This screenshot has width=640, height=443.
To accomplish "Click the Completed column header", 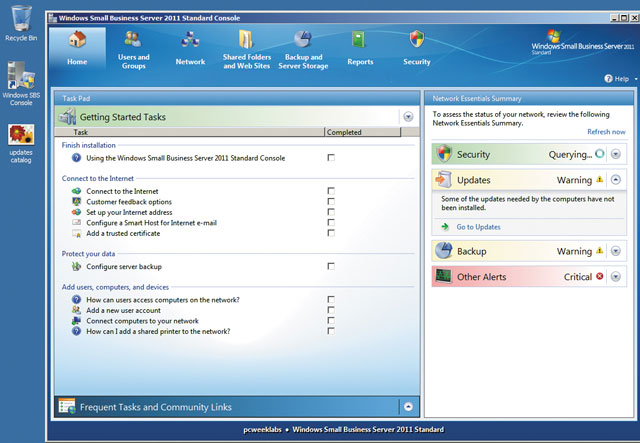I will [363, 132].
